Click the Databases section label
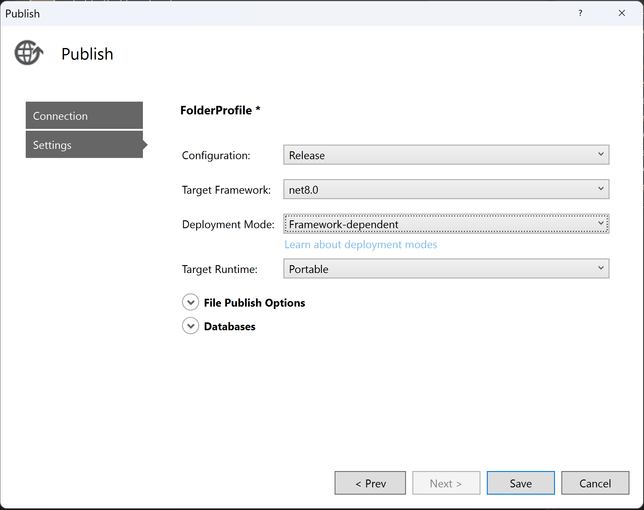 point(229,327)
